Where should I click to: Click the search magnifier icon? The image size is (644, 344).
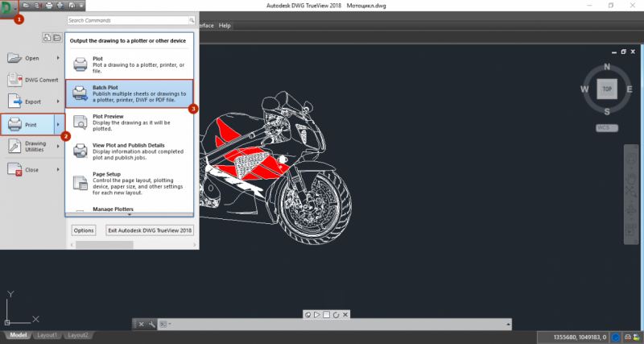192,20
